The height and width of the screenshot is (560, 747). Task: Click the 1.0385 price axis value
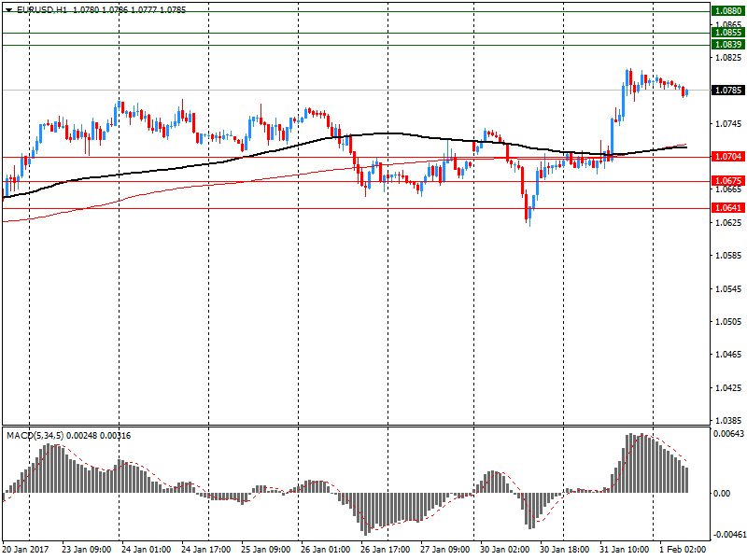tap(728, 421)
